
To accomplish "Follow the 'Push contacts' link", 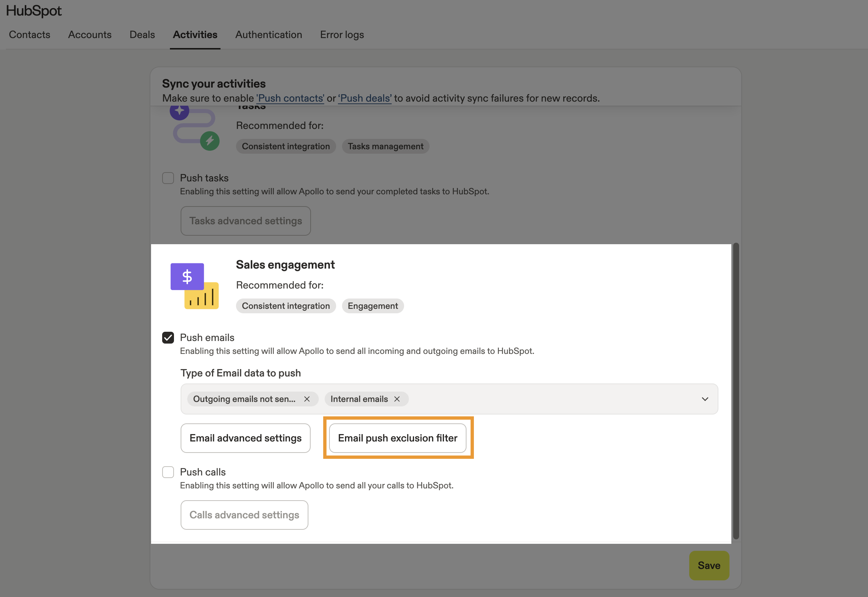I will click(291, 98).
